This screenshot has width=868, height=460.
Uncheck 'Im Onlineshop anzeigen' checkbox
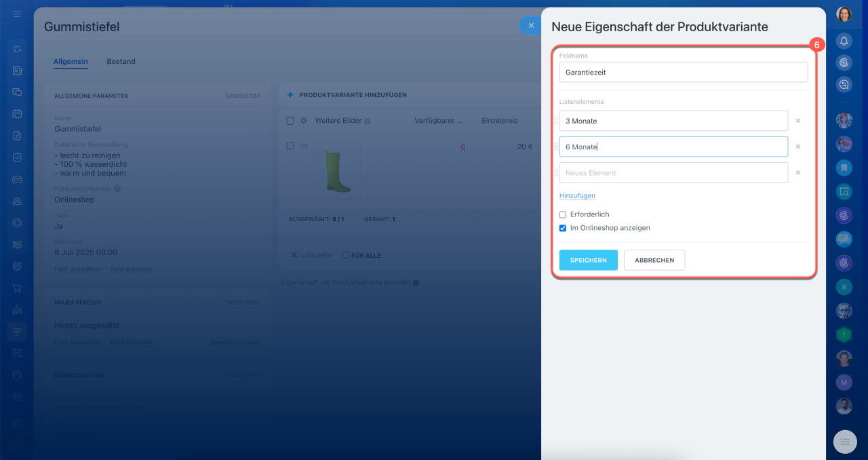point(563,228)
